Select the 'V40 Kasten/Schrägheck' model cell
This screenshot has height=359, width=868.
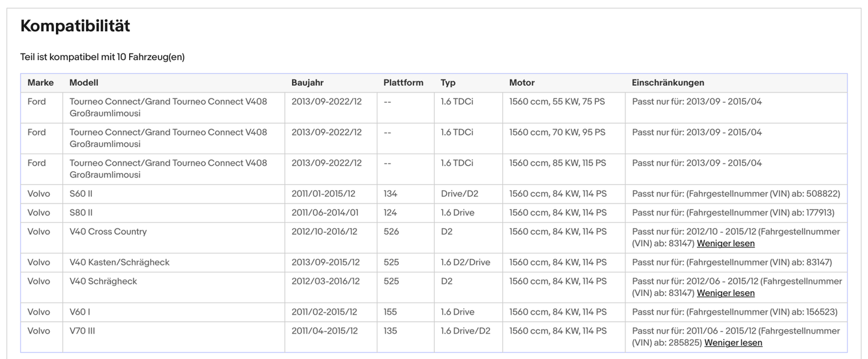point(120,262)
